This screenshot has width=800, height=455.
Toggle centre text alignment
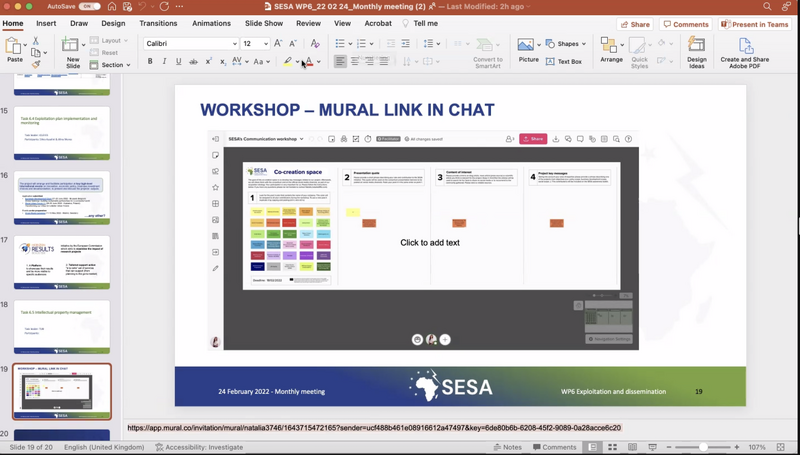[355, 61]
